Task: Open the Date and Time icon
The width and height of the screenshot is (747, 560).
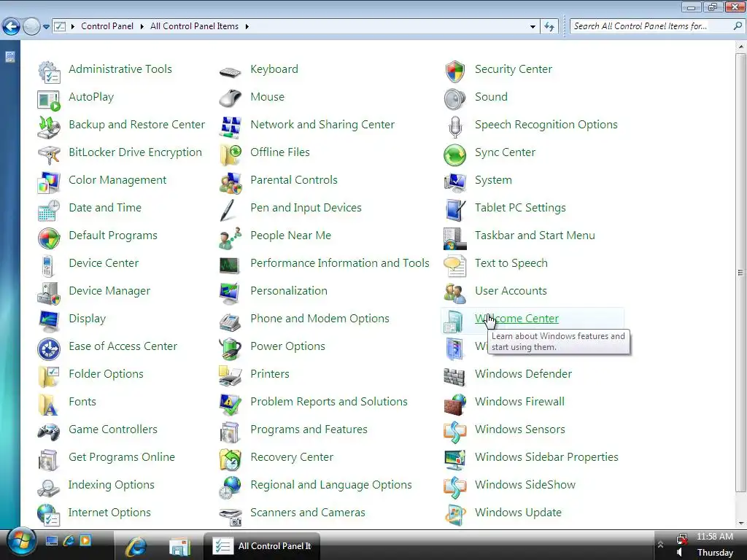Action: (49, 211)
